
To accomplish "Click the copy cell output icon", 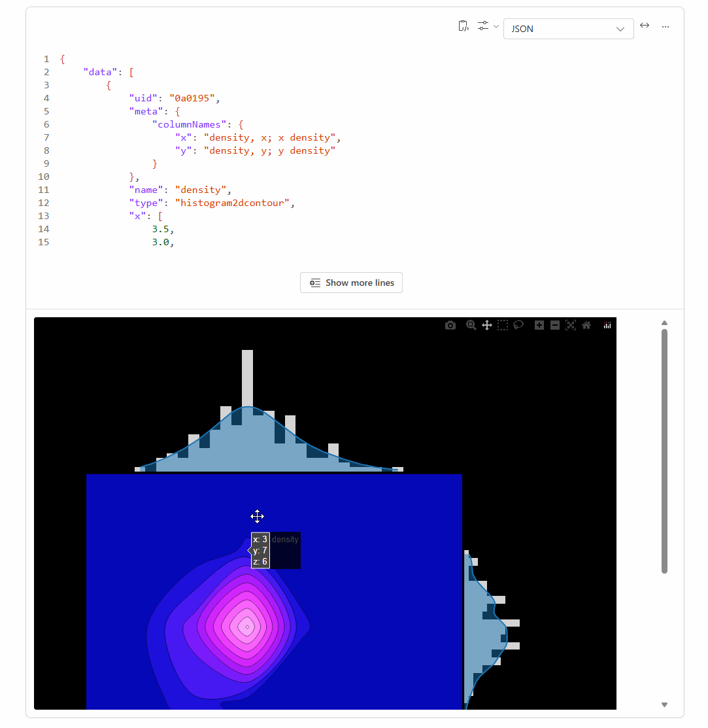I will (463, 26).
